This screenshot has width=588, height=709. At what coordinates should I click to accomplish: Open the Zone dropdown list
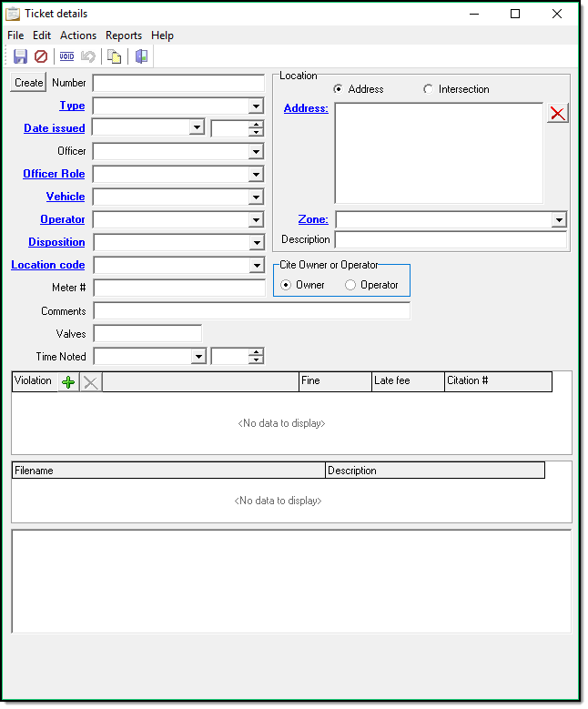(x=558, y=219)
